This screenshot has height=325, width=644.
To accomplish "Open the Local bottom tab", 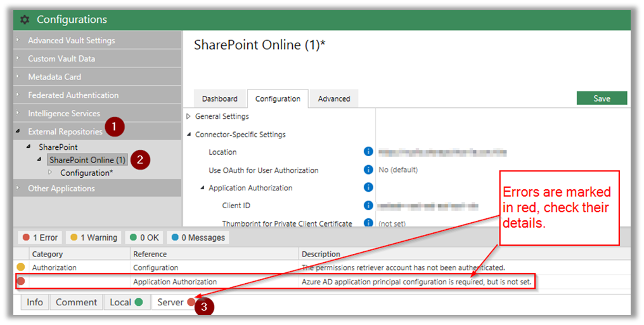I will coord(126,302).
